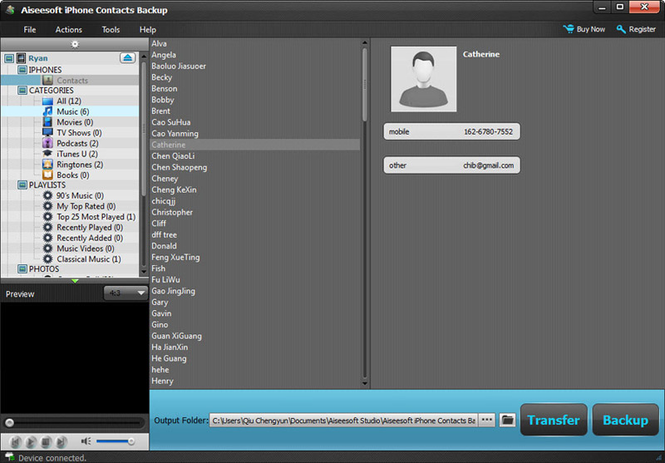Select the Ringtones (2) category icon
The height and width of the screenshot is (463, 665).
pos(48,165)
